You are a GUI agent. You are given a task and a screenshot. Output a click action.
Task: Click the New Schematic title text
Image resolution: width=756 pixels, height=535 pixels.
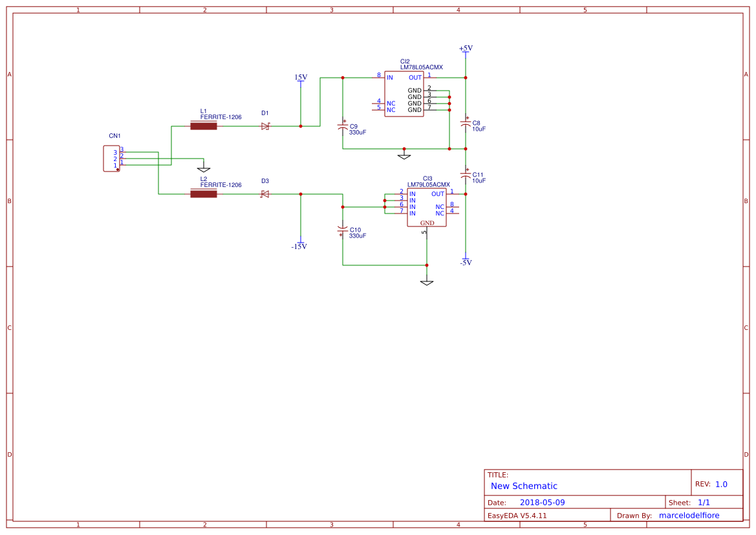tap(524, 486)
